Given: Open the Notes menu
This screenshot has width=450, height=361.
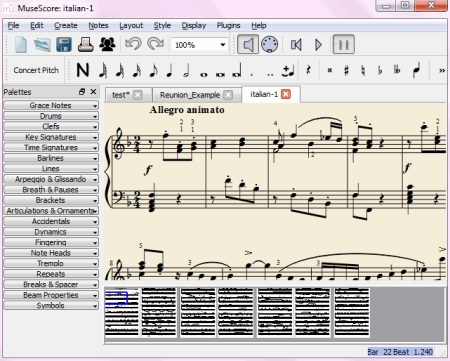Looking at the screenshot, I should tap(98, 26).
